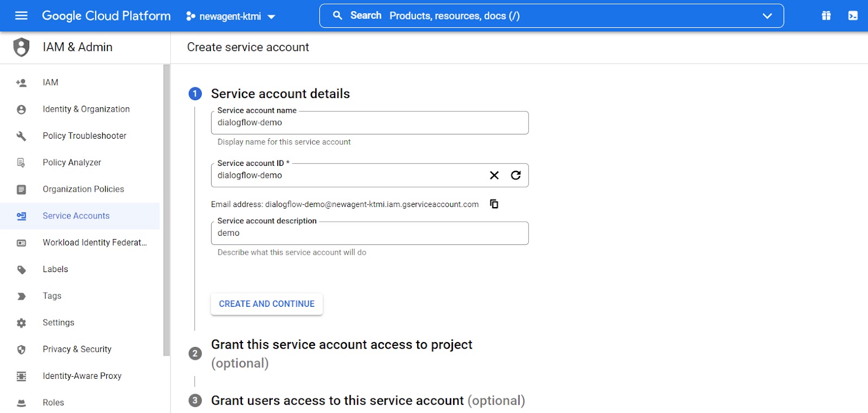This screenshot has height=413, width=868.
Task: Click the email address text dialogflow-demo@newagent-ktmi
Action: point(372,204)
